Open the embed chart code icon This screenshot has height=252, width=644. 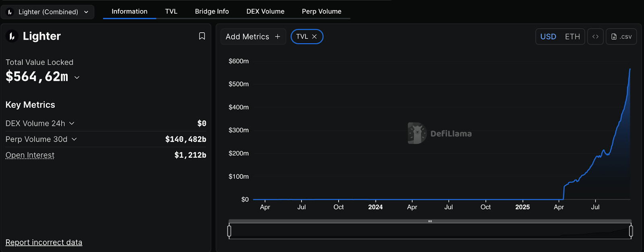click(595, 37)
